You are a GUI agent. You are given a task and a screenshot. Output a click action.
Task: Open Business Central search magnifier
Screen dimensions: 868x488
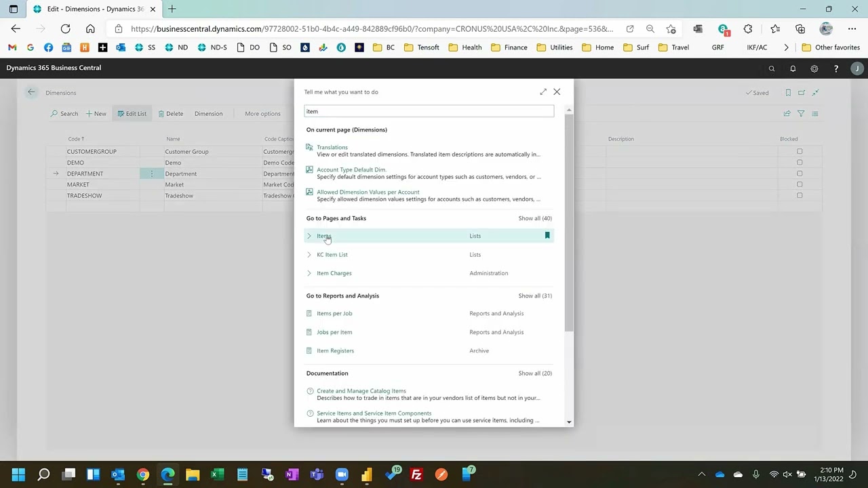point(771,68)
